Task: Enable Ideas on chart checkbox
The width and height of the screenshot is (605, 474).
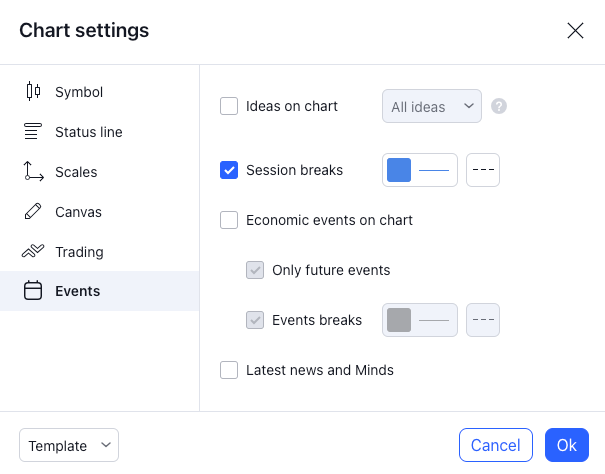Action: click(229, 106)
